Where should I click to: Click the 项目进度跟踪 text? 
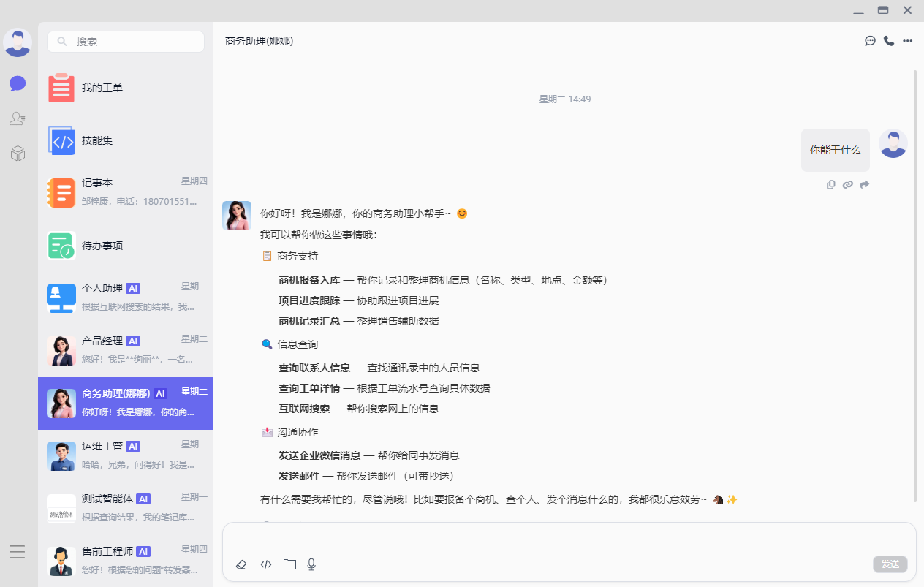[x=309, y=300]
